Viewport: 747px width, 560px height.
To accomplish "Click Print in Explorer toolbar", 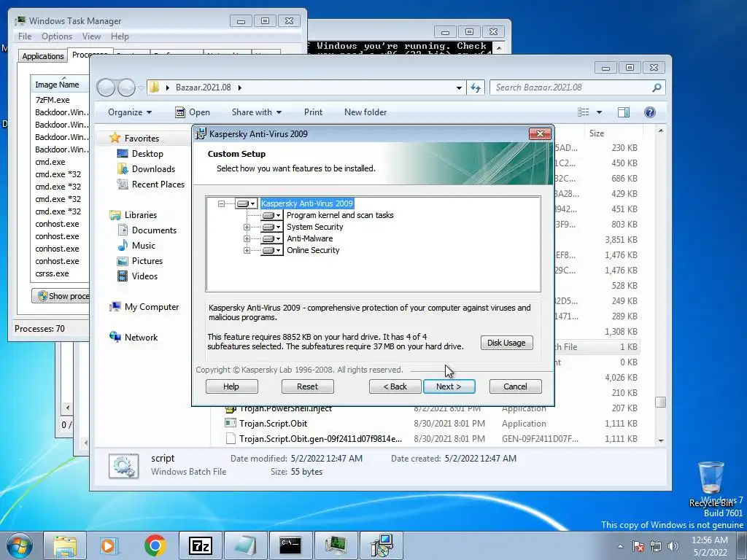I will click(313, 112).
